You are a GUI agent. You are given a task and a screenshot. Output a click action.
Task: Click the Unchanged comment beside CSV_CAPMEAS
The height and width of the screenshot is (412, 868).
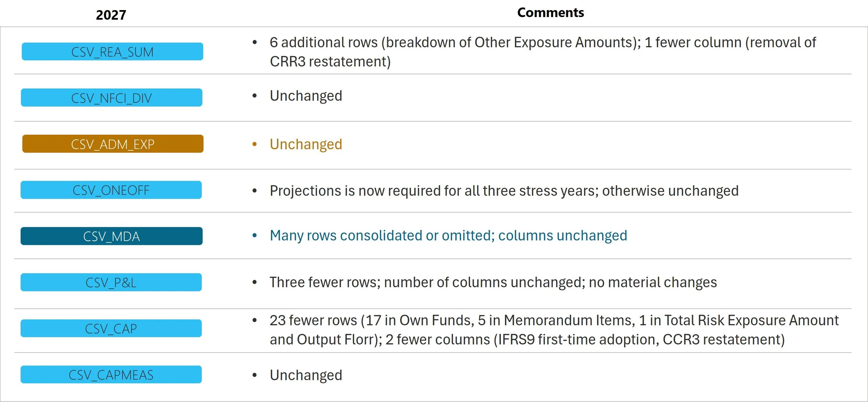pyautogui.click(x=306, y=375)
